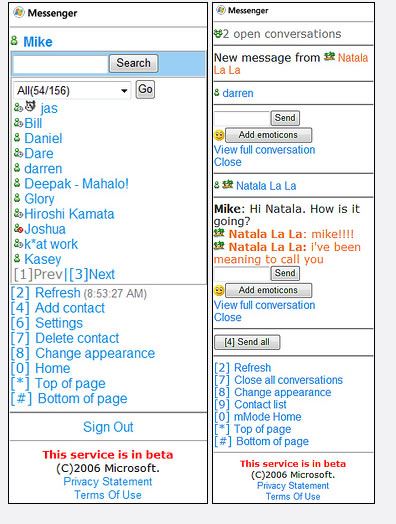Screen dimensions: 396x524
Task: Click Messenger logo in right panel header
Action: 221,10
